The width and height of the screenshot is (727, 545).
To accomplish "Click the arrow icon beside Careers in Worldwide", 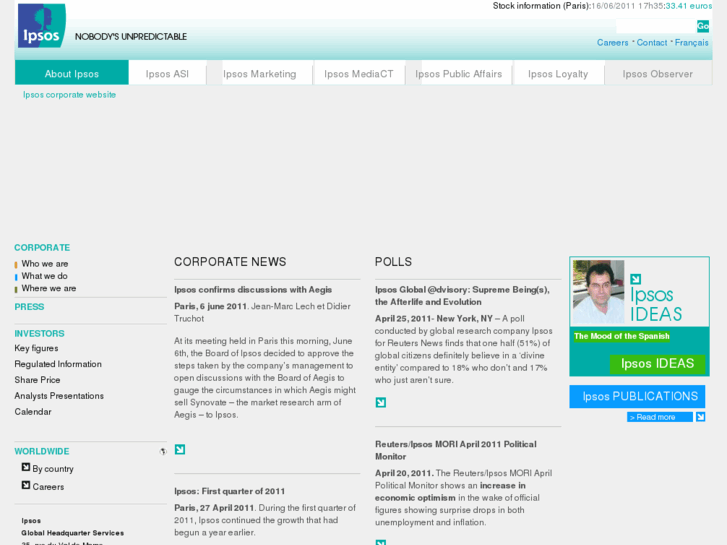I will 26,485.
